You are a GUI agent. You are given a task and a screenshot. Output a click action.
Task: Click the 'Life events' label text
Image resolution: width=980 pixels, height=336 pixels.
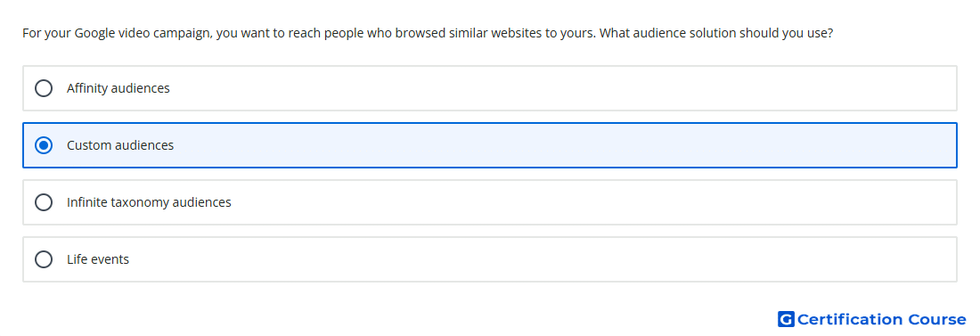[x=97, y=259]
